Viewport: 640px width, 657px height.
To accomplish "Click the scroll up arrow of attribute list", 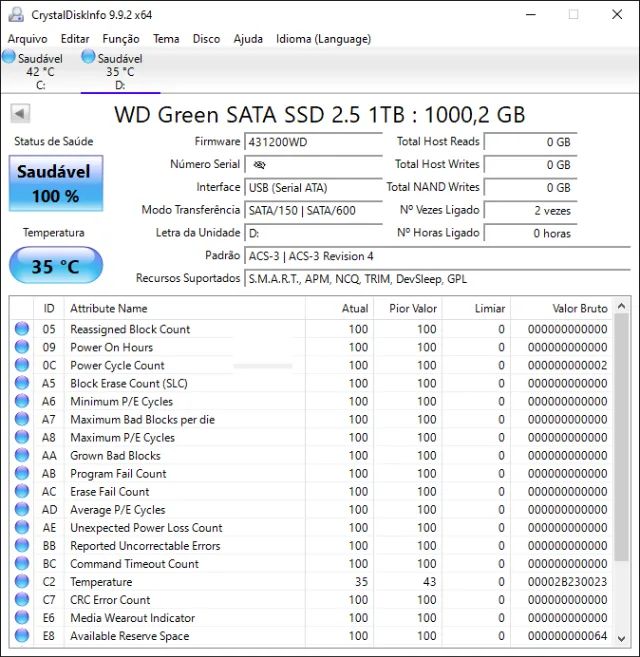I will pos(621,306).
